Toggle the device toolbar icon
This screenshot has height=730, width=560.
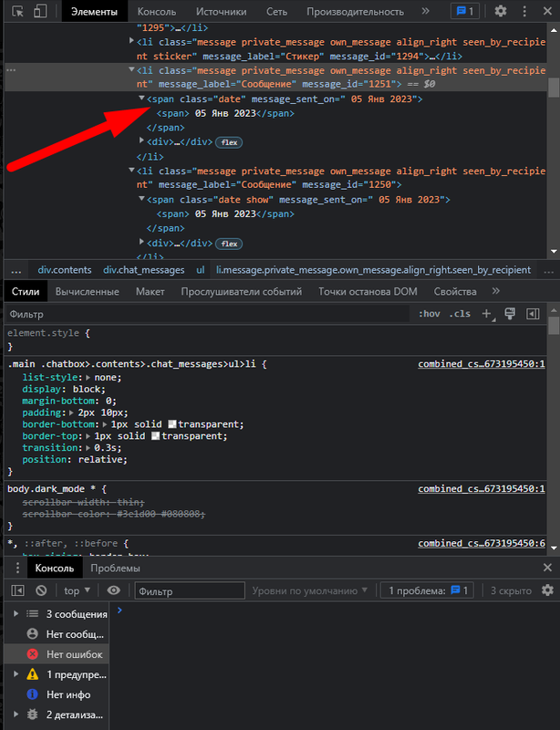[x=40, y=11]
